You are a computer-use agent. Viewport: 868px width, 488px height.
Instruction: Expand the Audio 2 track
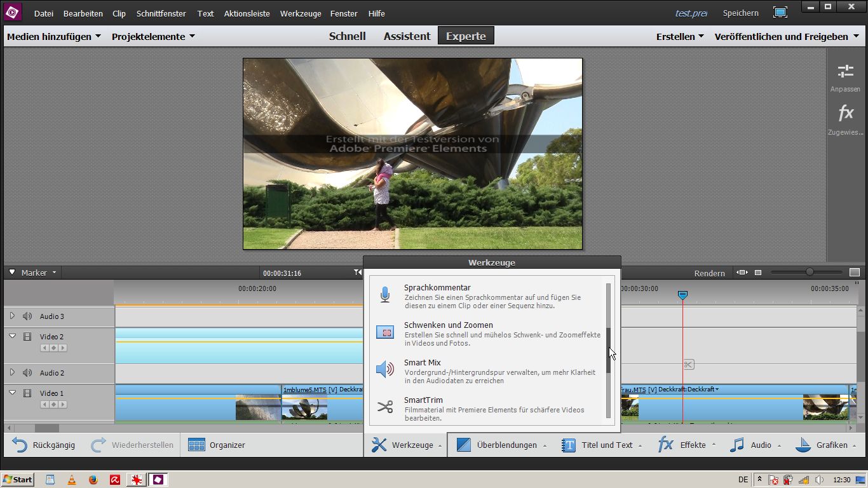click(x=12, y=372)
